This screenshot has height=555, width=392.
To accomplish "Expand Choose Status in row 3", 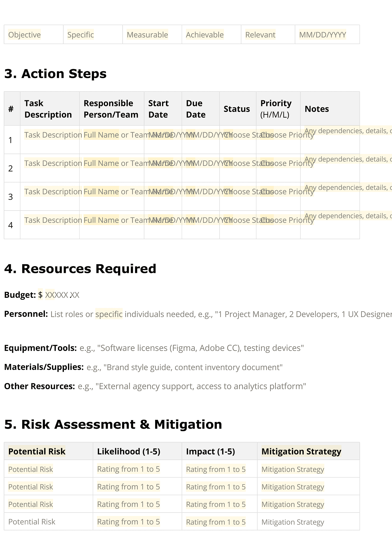I will pyautogui.click(x=248, y=192).
